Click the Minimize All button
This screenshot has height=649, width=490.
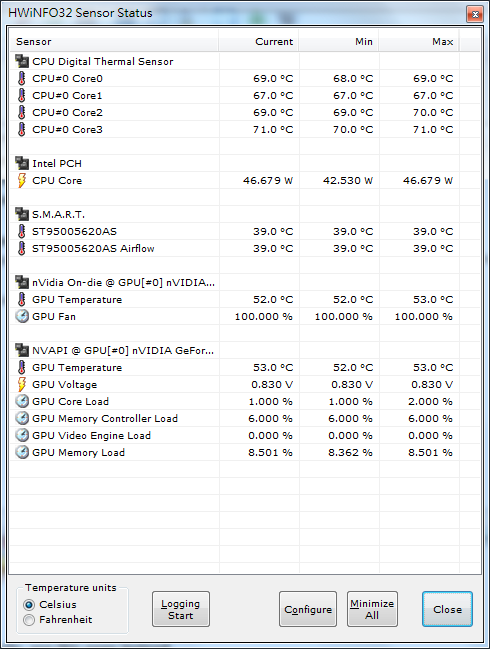pyautogui.click(x=372, y=609)
